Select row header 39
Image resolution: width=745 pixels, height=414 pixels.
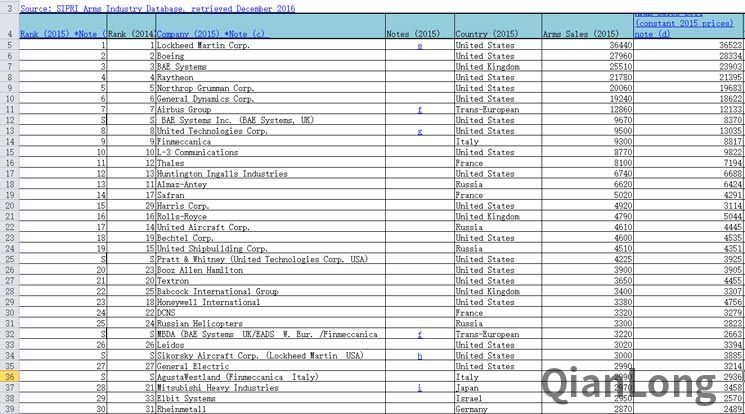tap(10, 409)
